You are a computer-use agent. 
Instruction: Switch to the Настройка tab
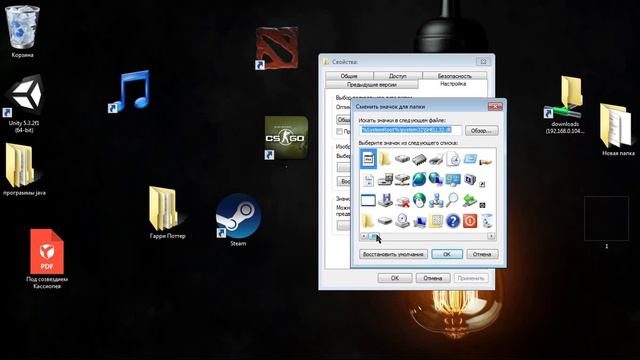(453, 84)
